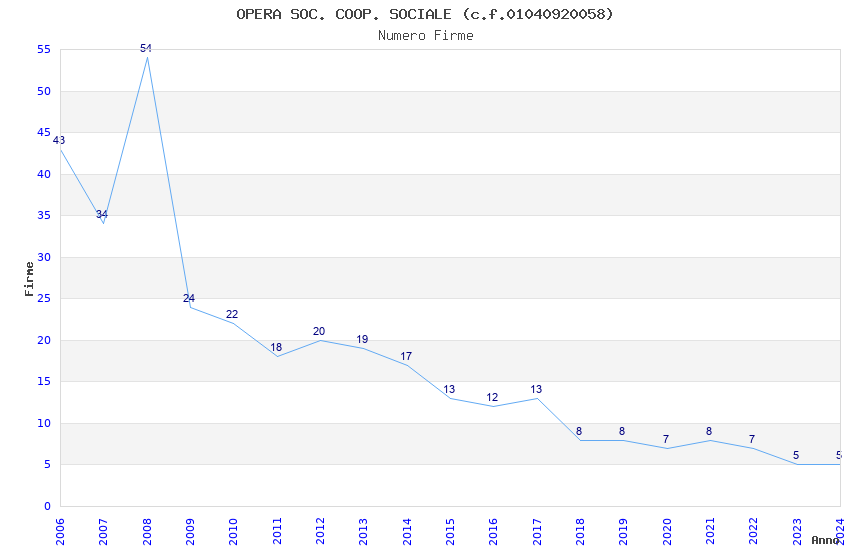Click x-axis year 2020
The height and width of the screenshot is (550, 850).
pos(667,532)
